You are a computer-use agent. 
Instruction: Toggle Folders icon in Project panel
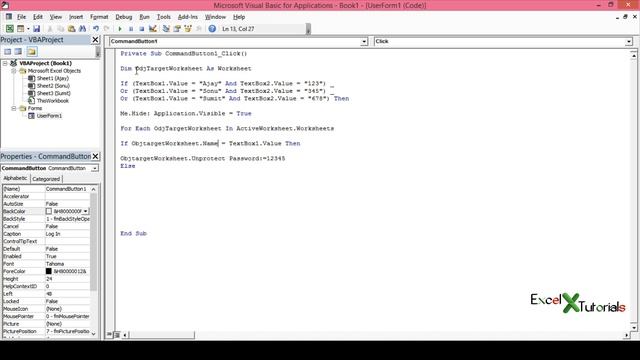[x=32, y=51]
